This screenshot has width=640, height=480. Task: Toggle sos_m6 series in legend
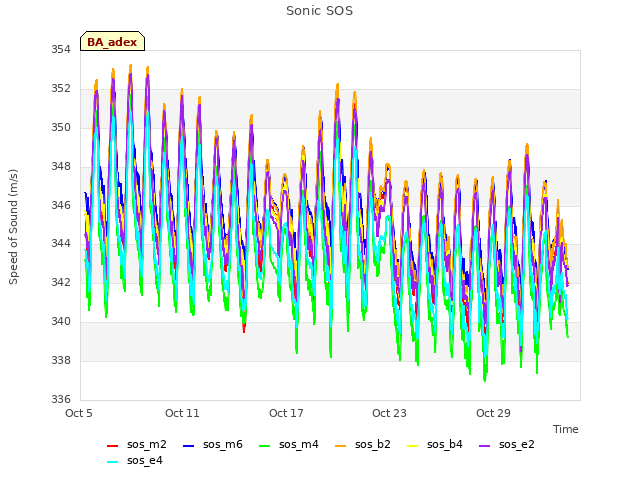point(213,444)
